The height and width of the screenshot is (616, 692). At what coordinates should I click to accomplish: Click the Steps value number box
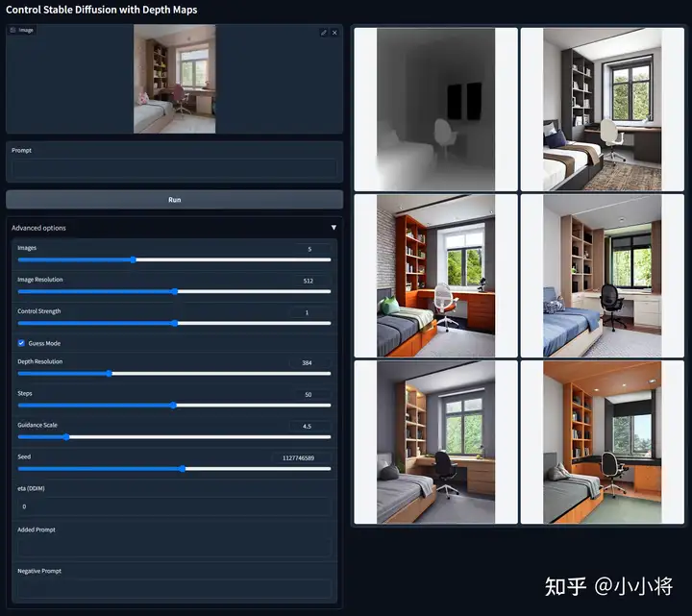tap(307, 395)
